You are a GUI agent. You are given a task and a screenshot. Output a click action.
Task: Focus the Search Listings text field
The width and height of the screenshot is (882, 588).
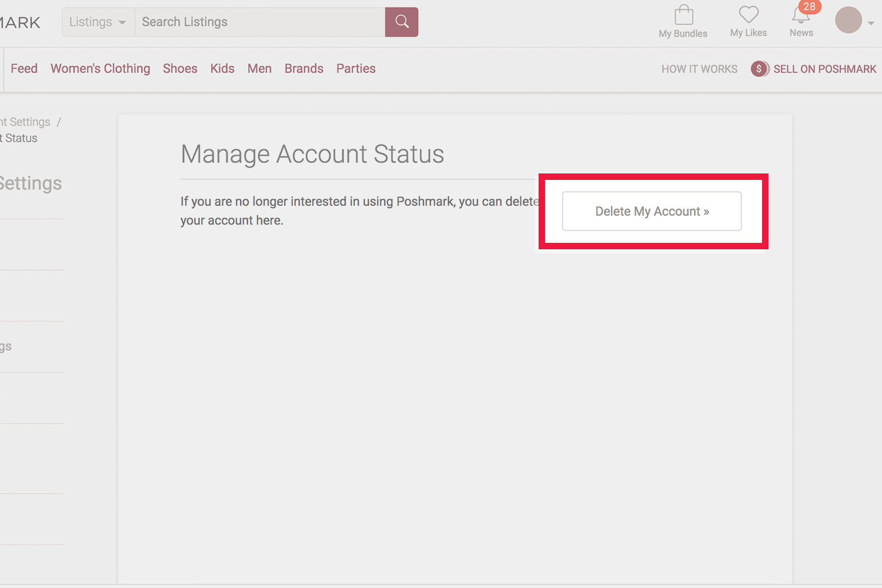(x=259, y=22)
